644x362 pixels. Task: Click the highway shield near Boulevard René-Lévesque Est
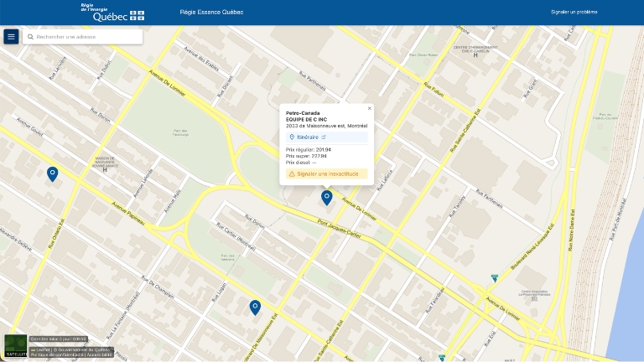[495, 278]
